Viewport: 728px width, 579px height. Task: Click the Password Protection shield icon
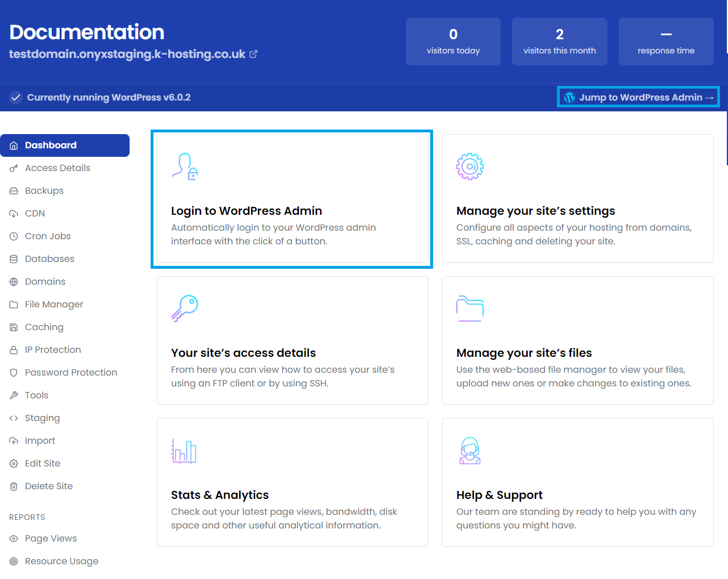14,373
